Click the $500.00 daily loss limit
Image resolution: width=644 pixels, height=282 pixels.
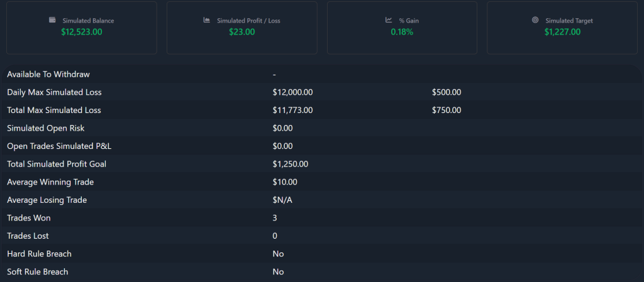click(447, 92)
